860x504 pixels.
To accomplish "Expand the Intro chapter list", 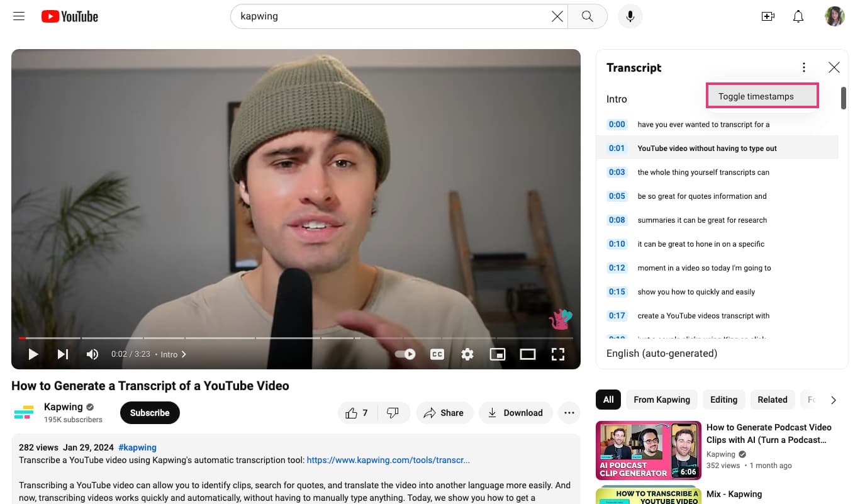I will coord(174,354).
